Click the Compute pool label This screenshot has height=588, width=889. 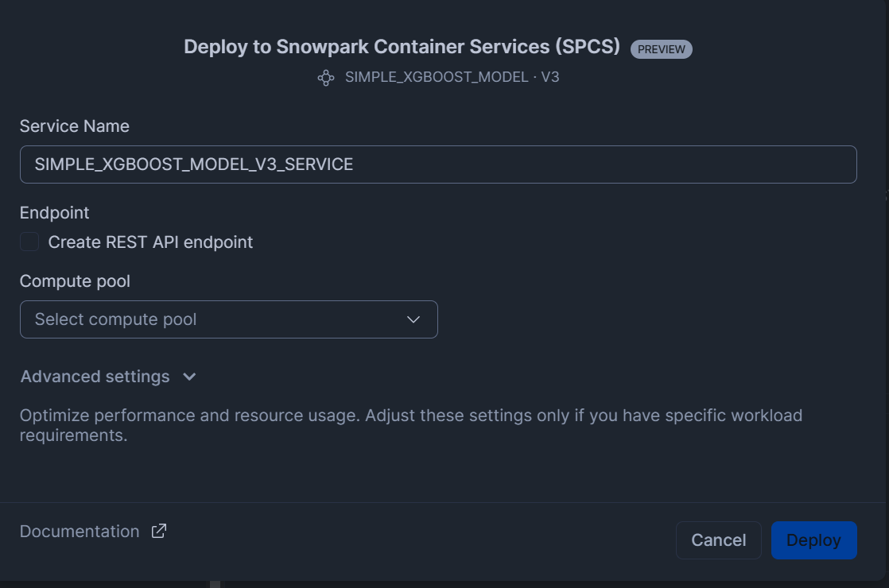click(x=75, y=281)
